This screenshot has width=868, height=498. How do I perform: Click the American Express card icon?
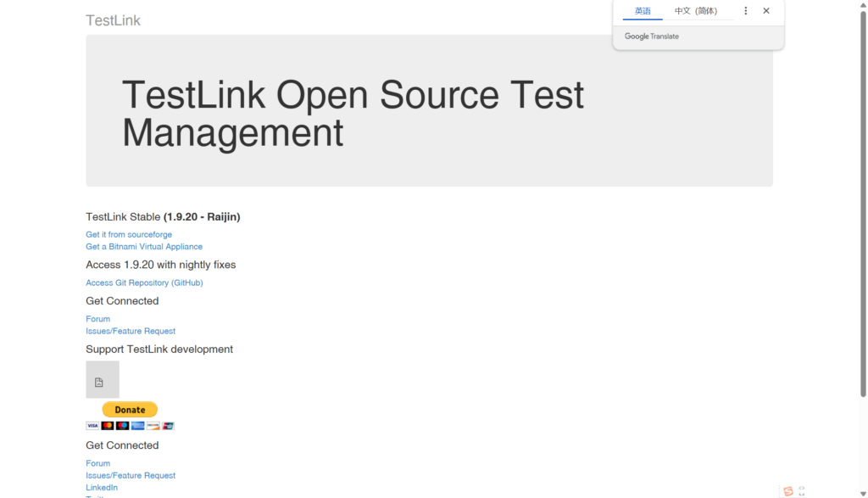(137, 426)
